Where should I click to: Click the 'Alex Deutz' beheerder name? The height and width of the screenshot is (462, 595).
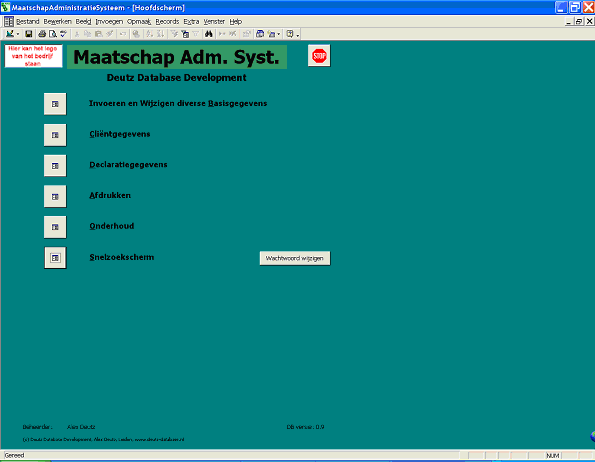pos(81,427)
